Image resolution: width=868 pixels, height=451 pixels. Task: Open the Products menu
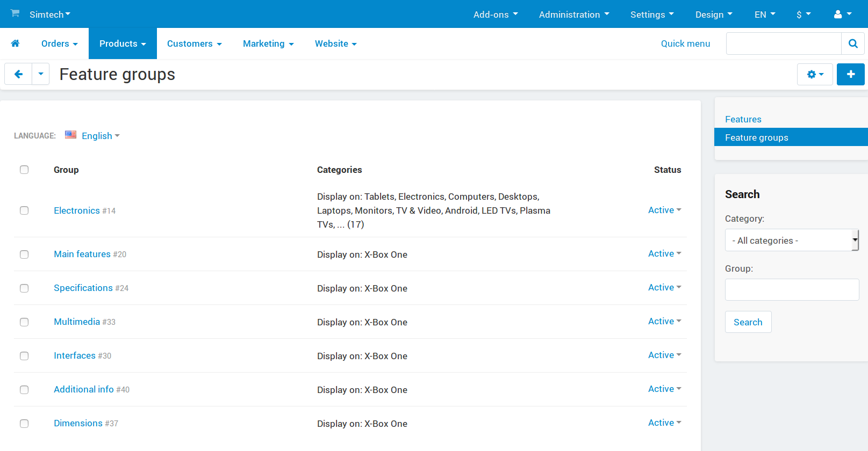click(123, 43)
